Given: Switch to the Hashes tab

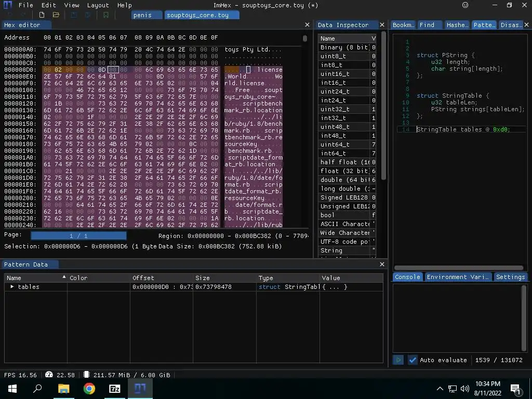Looking at the screenshot, I should coord(457,25).
